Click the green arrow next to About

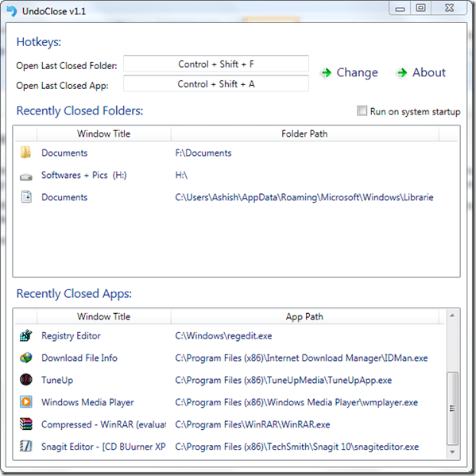tap(402, 73)
